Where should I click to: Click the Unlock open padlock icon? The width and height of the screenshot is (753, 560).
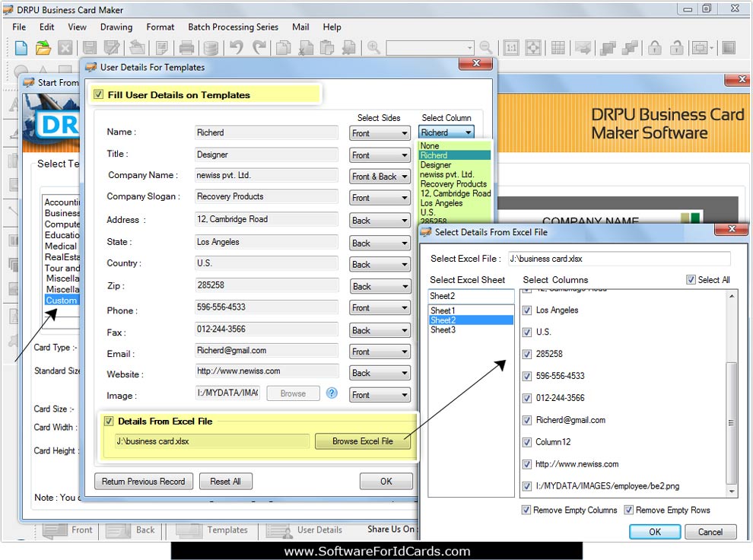click(677, 47)
